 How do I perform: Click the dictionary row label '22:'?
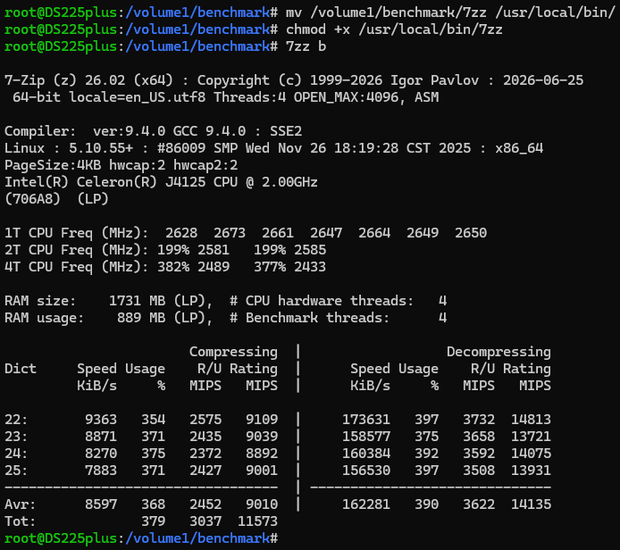click(x=16, y=420)
